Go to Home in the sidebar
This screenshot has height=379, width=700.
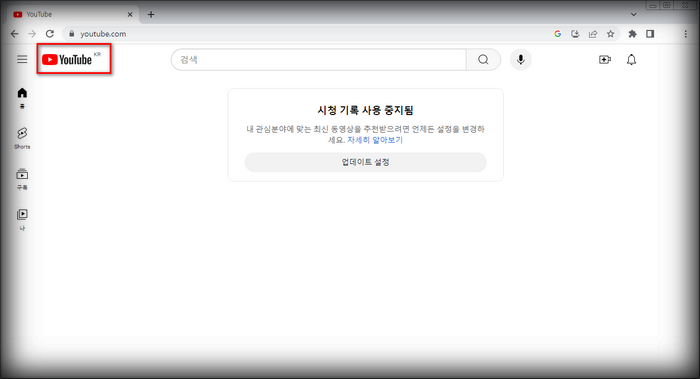pyautogui.click(x=22, y=98)
